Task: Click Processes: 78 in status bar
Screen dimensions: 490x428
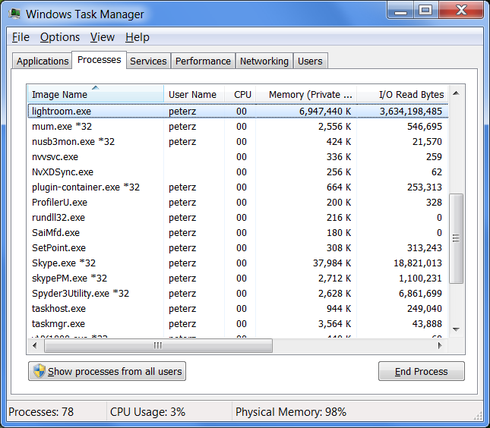Action: [41, 412]
